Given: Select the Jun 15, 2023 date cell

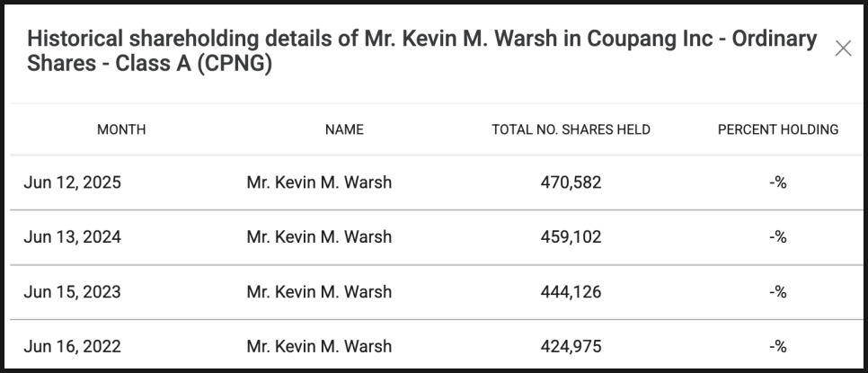Looking at the screenshot, I should point(73,292).
